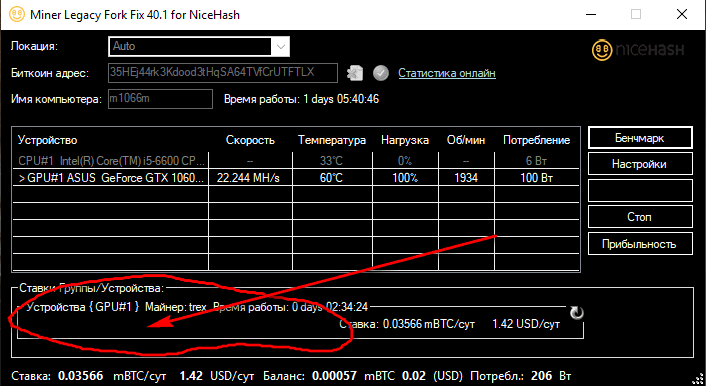
Task: Click the 100 Вт power cell
Action: click(x=536, y=178)
